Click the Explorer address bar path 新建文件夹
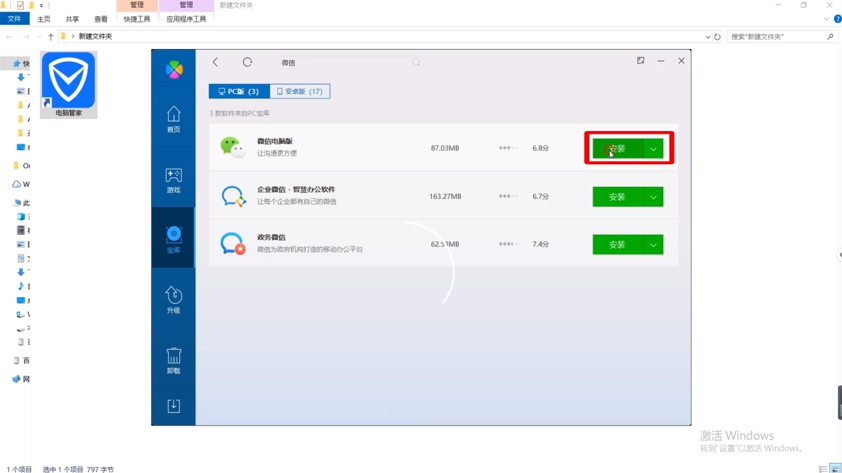 (95, 37)
